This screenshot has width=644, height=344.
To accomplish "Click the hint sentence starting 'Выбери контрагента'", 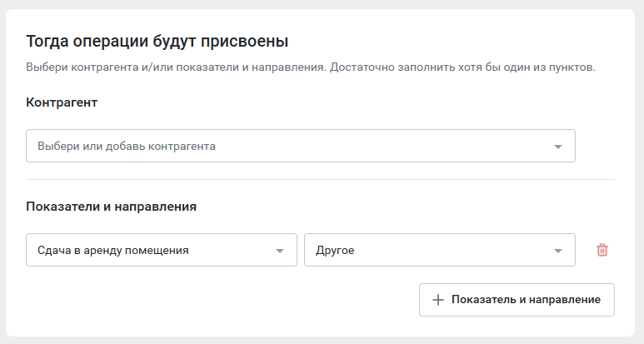I will tap(176, 67).
